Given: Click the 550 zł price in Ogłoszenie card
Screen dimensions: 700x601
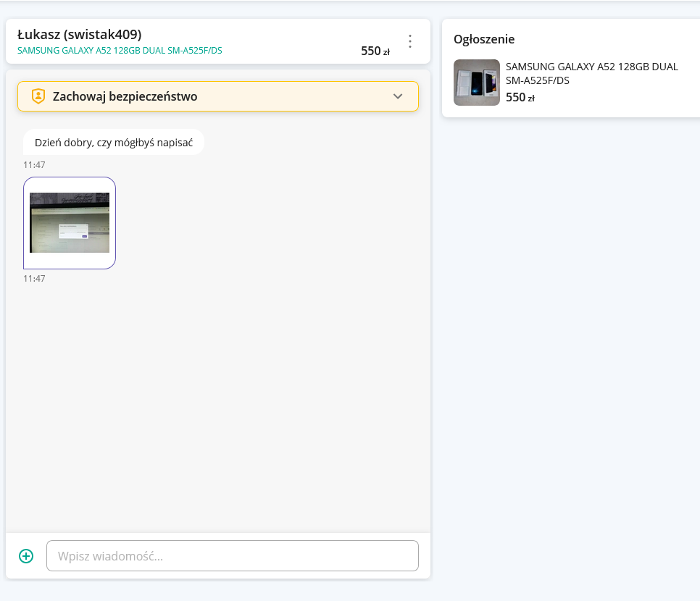Looking at the screenshot, I should [x=520, y=97].
